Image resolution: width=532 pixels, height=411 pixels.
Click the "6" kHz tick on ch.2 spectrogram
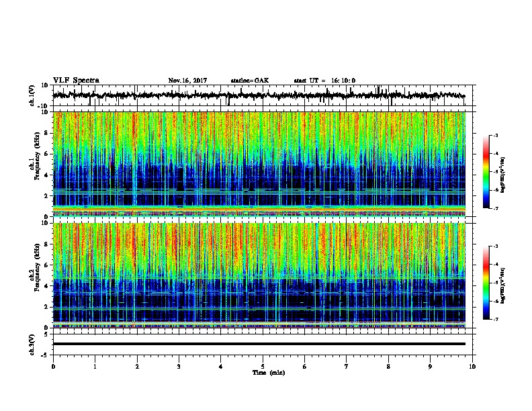point(46,265)
